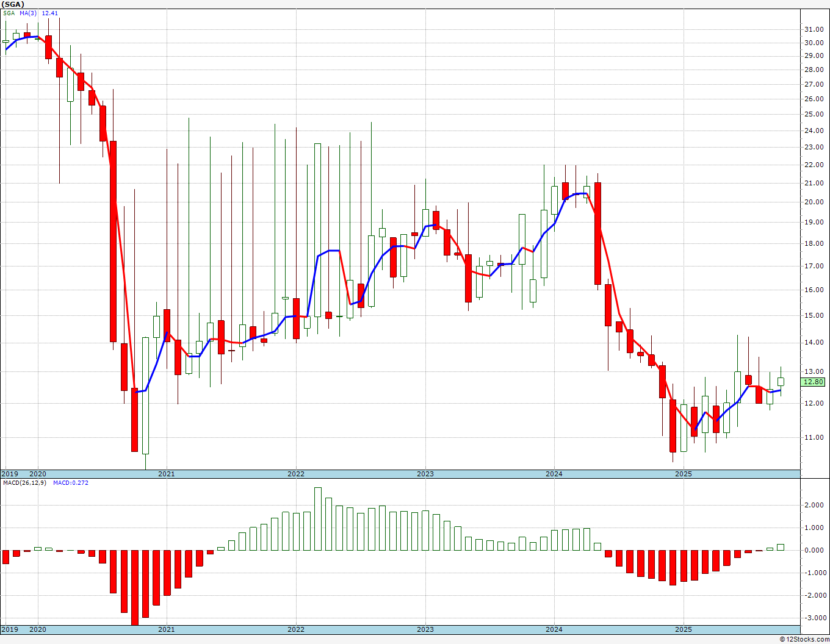The image size is (830, 644).
Task: Click the 20.00 price axis label
Action: coord(814,202)
